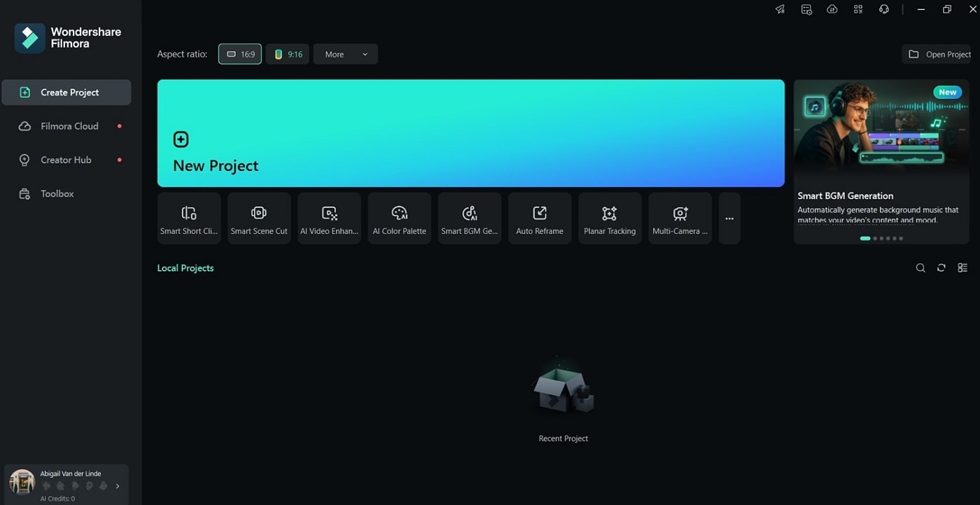The width and height of the screenshot is (980, 505).
Task: Open the Auto Reframe tool
Action: tap(540, 219)
